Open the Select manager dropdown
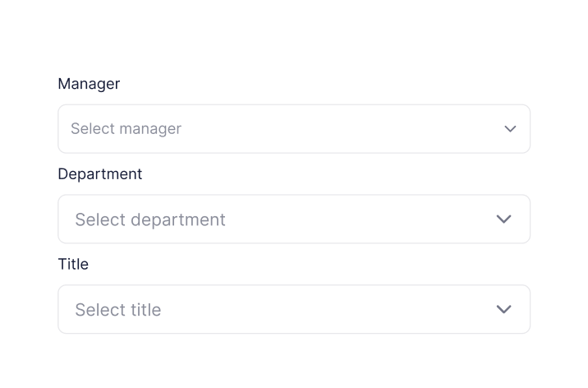The height and width of the screenshot is (388, 588). click(294, 129)
